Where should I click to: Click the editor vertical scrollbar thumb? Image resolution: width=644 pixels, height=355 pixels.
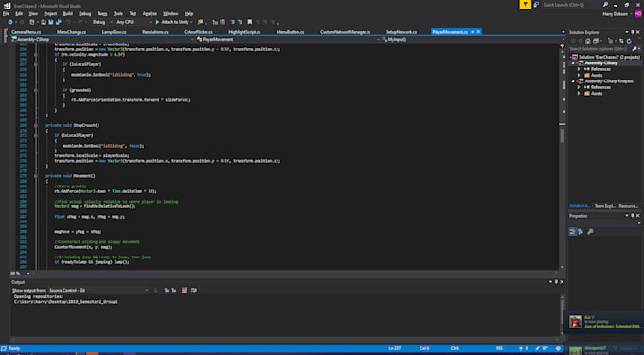(563, 135)
